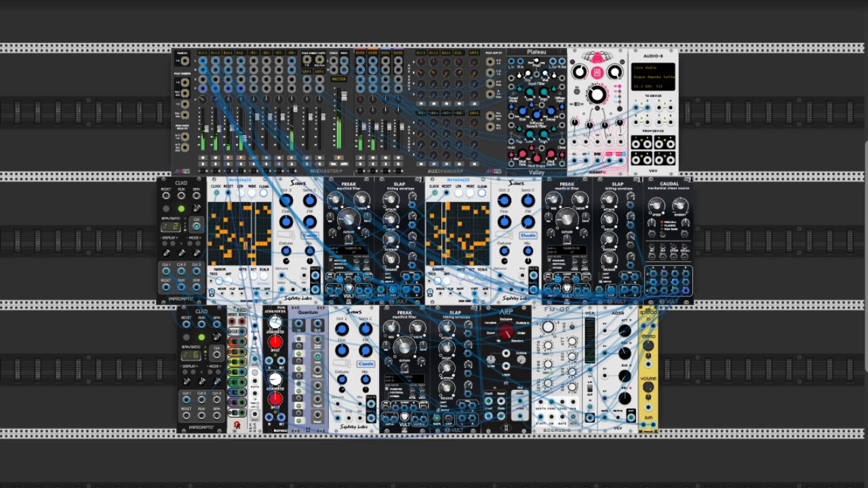
Task: Click the CLK 1 output jack on the middle-row CLKD
Action: pos(166,272)
